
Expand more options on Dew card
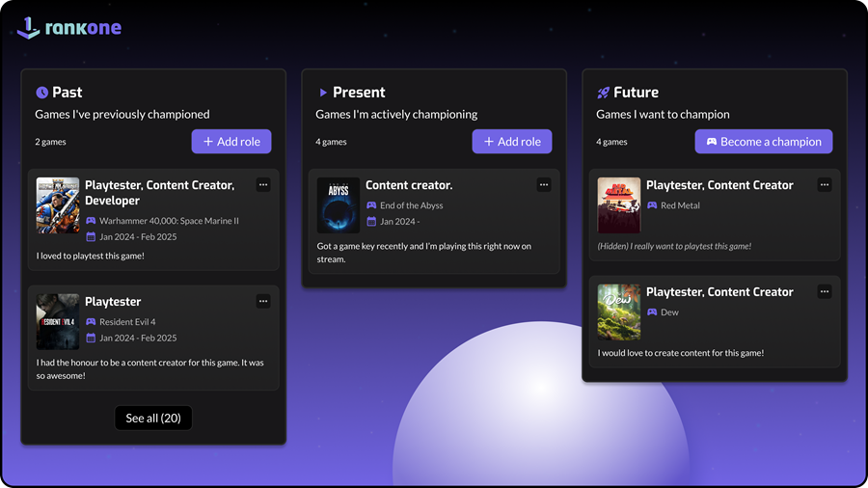coord(825,291)
